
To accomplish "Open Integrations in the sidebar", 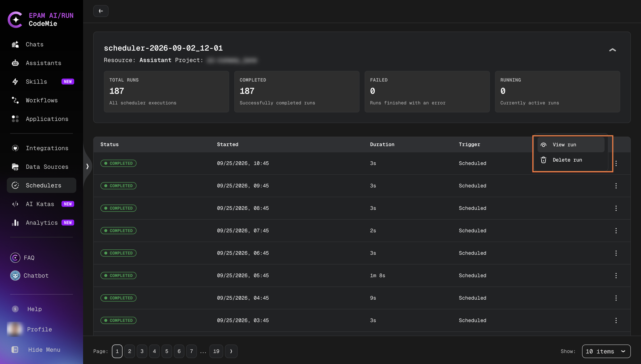I will pos(42,148).
